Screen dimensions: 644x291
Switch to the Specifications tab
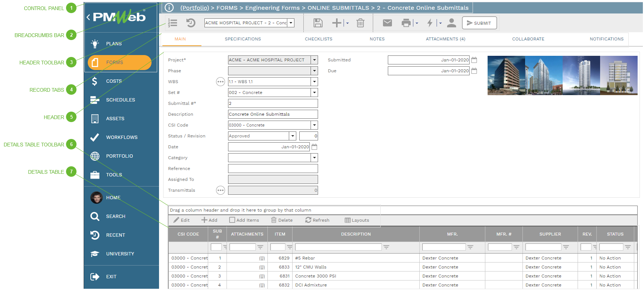(243, 39)
